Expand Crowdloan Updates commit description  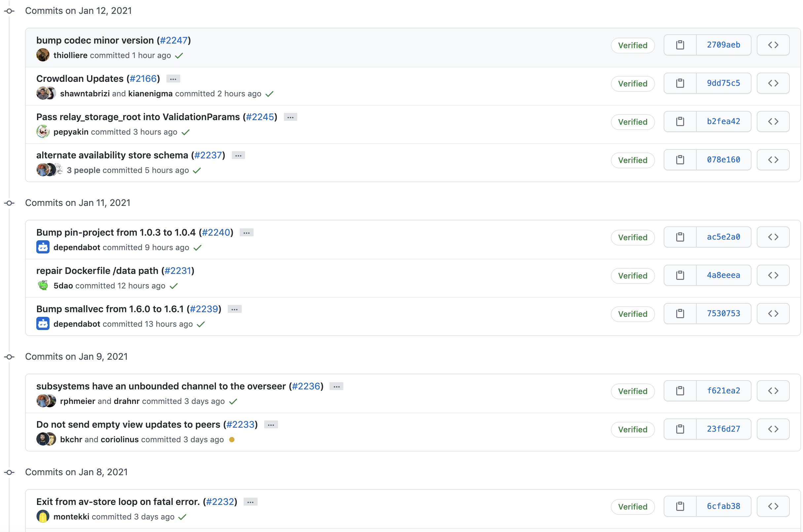[173, 79]
